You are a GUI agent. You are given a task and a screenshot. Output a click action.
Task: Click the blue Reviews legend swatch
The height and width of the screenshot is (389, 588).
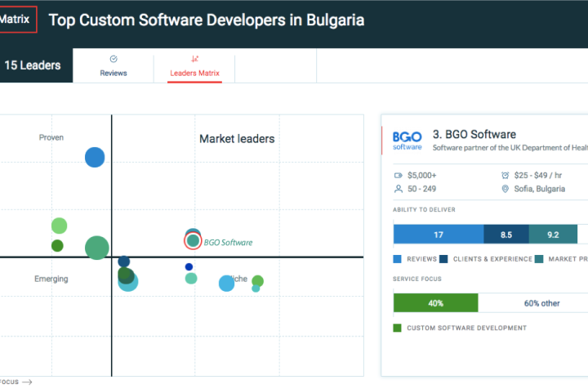398,259
